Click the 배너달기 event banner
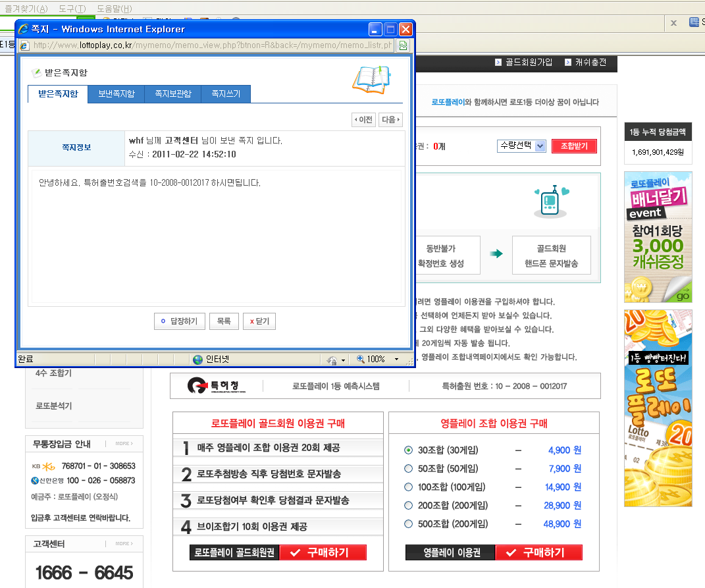The width and height of the screenshot is (705, 588). tap(658, 237)
